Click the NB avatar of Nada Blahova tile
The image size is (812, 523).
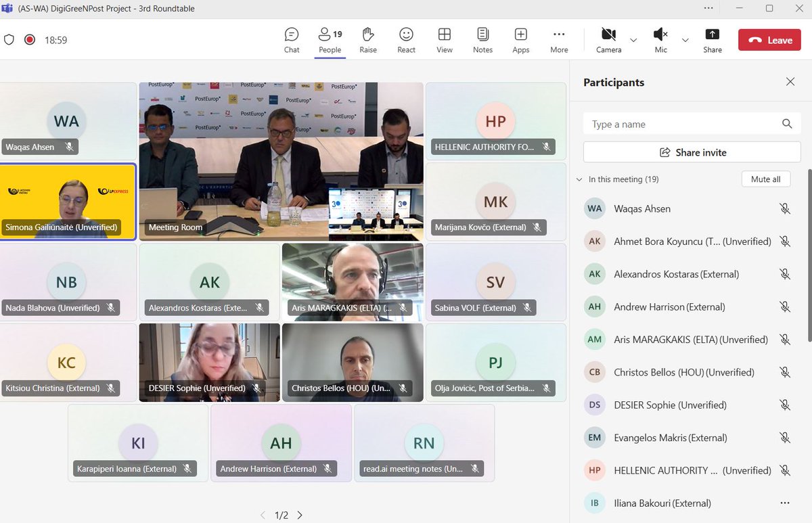[66, 283]
